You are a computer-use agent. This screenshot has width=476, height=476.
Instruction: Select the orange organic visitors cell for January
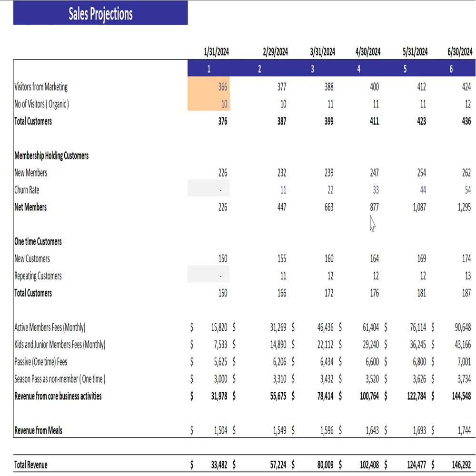click(x=209, y=104)
